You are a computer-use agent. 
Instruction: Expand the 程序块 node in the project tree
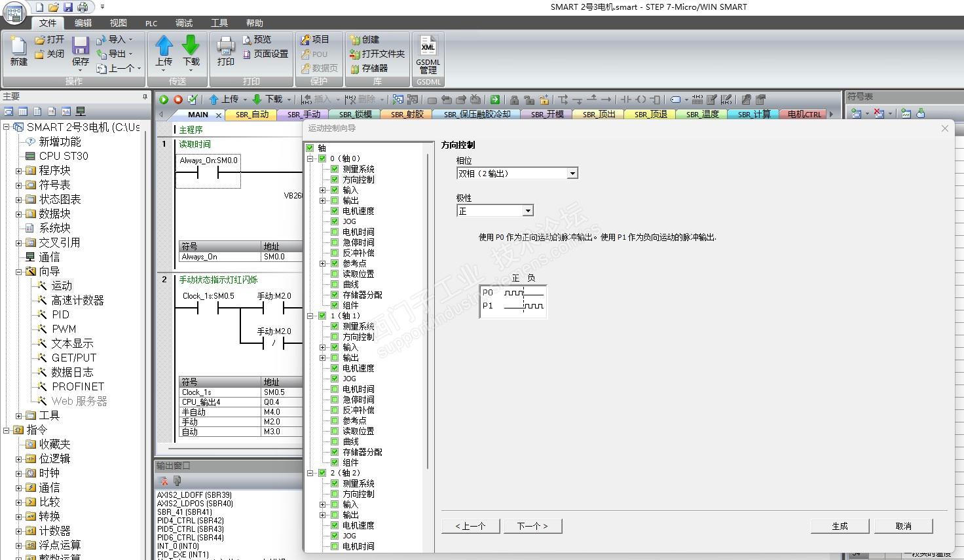19,170
